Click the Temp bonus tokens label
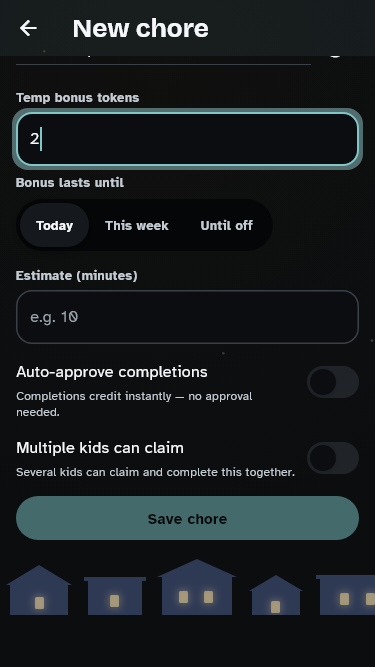The image size is (375, 667). pos(78,97)
